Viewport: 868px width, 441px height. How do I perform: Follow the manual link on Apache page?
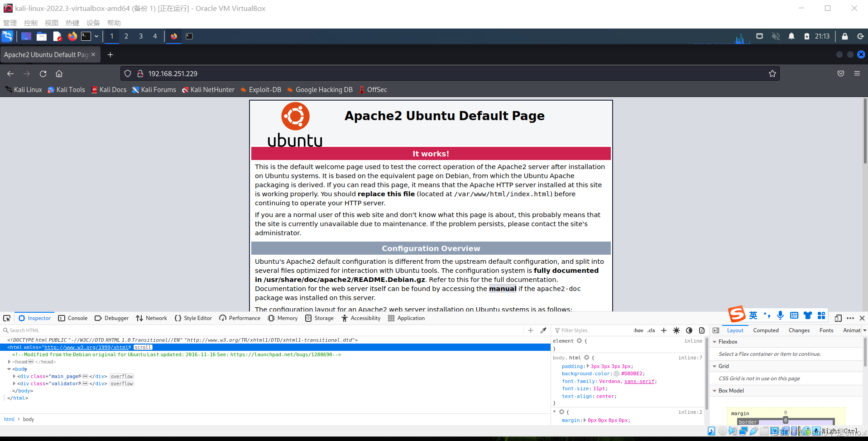tap(503, 289)
